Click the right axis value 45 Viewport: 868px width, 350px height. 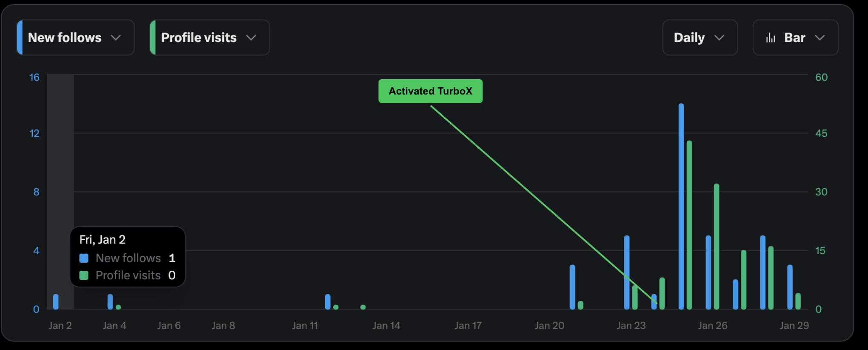pyautogui.click(x=821, y=133)
